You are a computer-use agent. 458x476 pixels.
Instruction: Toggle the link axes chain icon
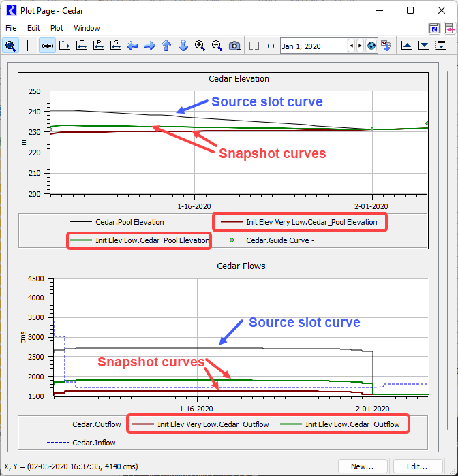point(47,46)
